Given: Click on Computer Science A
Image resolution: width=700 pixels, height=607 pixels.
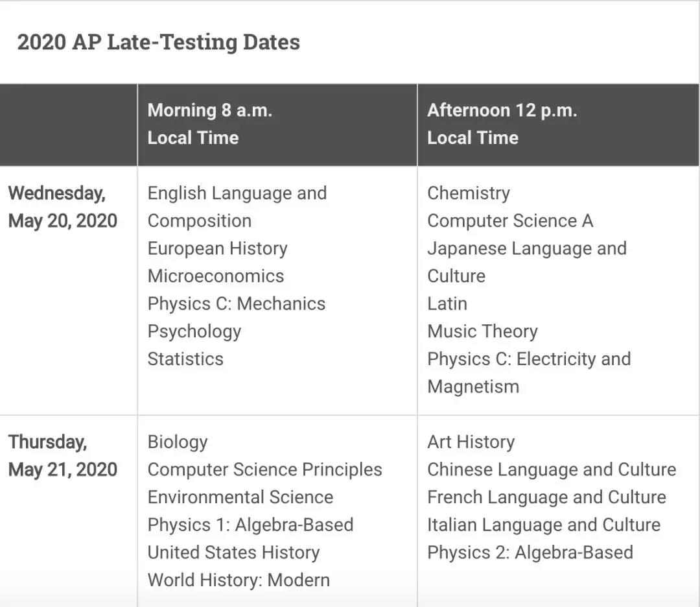Looking at the screenshot, I should pos(510,221).
